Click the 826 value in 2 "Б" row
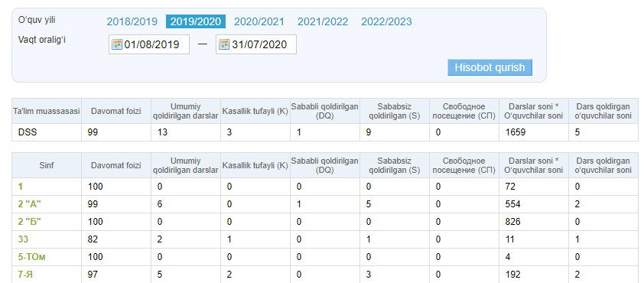Screen dimensions: 644x283 [x=512, y=222]
